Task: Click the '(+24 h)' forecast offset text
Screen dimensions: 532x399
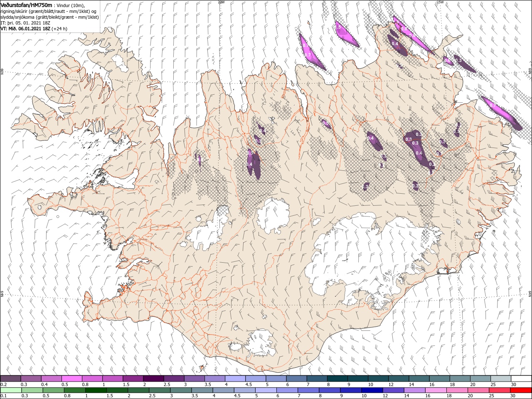Action: pyautogui.click(x=59, y=29)
